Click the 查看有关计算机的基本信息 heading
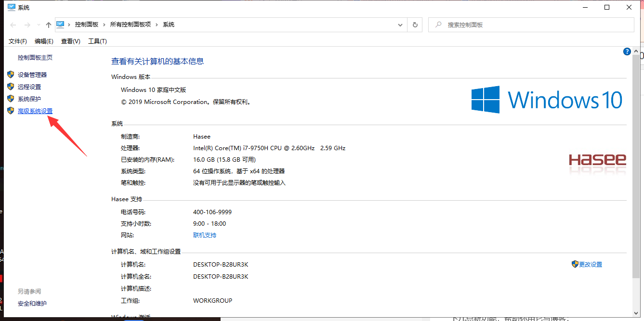The image size is (644, 321). 158,61
